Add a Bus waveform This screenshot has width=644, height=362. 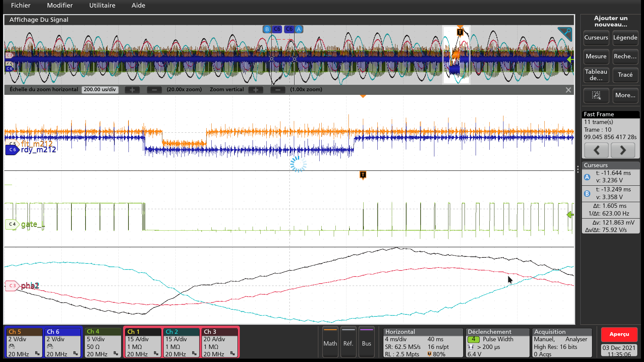(x=366, y=342)
